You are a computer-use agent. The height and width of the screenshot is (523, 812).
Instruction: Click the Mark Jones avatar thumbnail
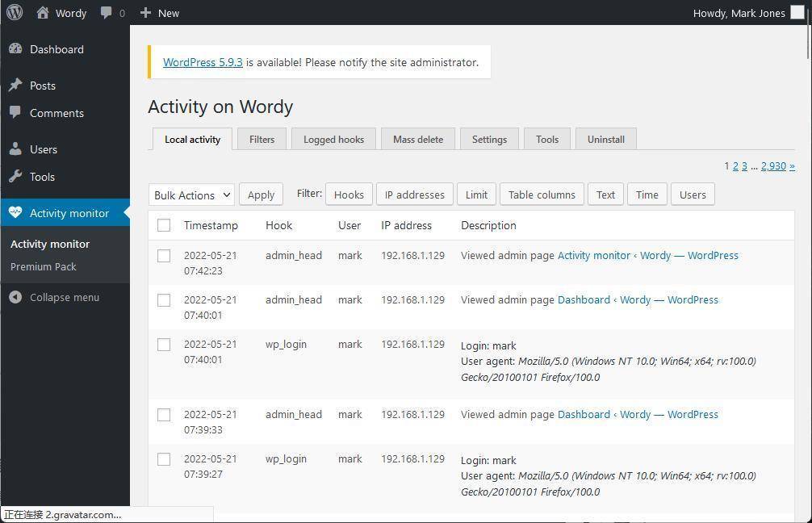(797, 12)
